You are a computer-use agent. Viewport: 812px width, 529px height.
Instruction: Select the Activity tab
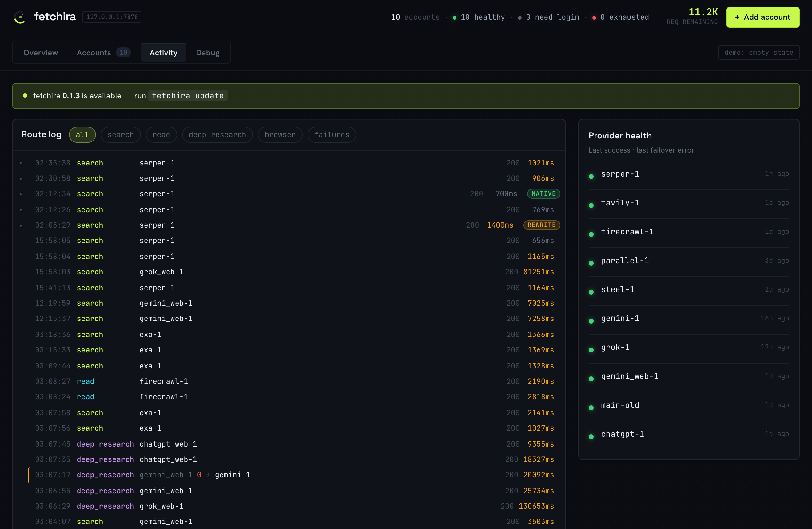(163, 53)
